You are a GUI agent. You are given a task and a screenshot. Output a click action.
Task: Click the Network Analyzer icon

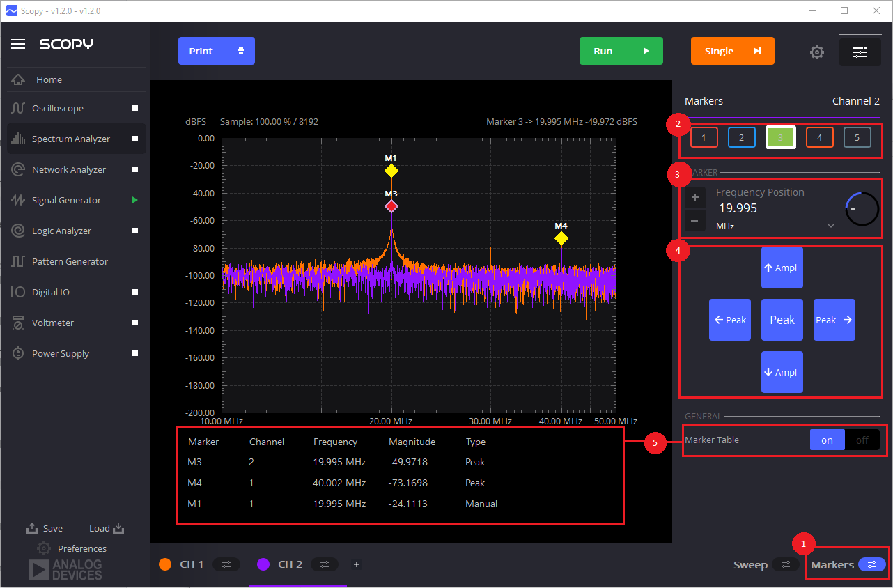pyautogui.click(x=19, y=169)
